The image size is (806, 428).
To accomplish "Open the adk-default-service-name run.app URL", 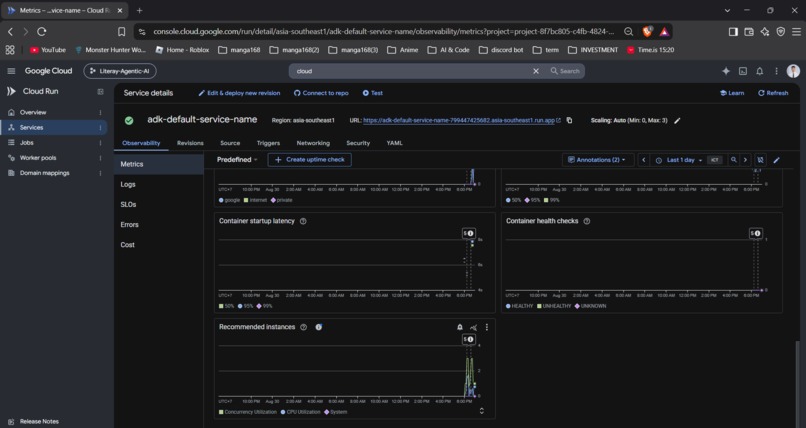I will click(x=459, y=120).
